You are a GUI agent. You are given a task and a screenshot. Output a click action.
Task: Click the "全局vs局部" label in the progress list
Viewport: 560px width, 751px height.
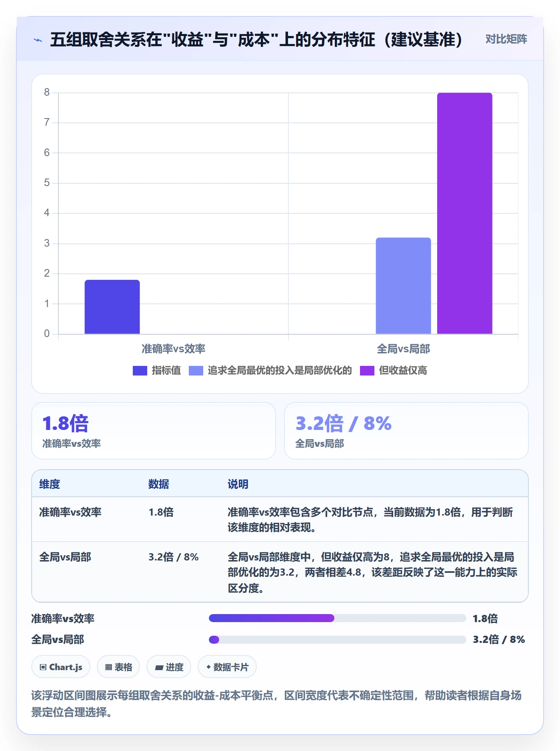point(58,639)
